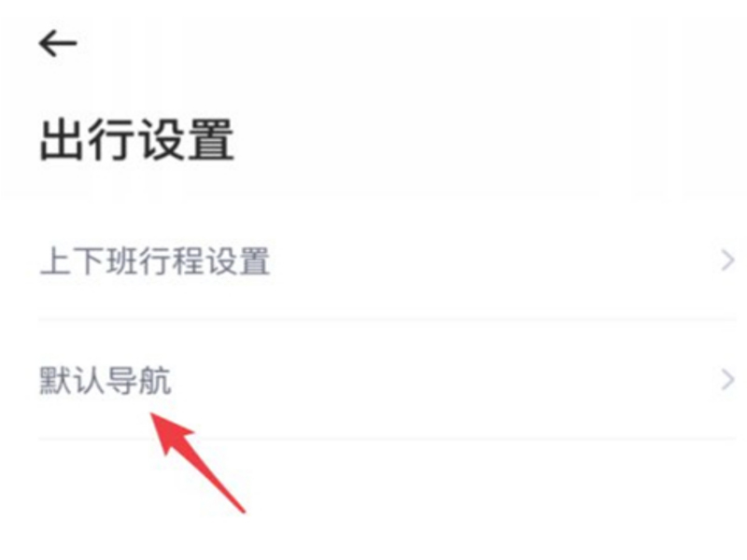Image resolution: width=747 pixels, height=560 pixels.
Task: Open 上下班行程设置 entry
Action: [387, 261]
